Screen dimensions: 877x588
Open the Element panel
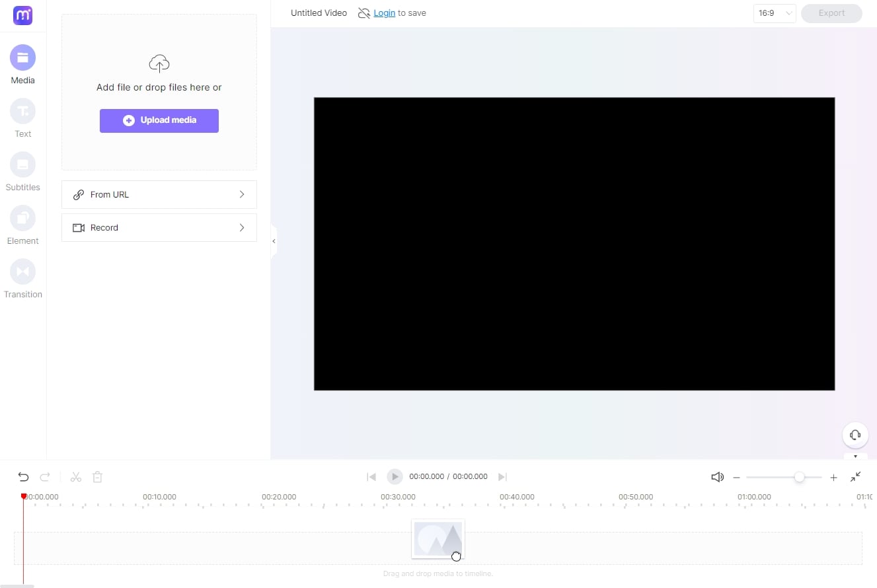[22, 225]
